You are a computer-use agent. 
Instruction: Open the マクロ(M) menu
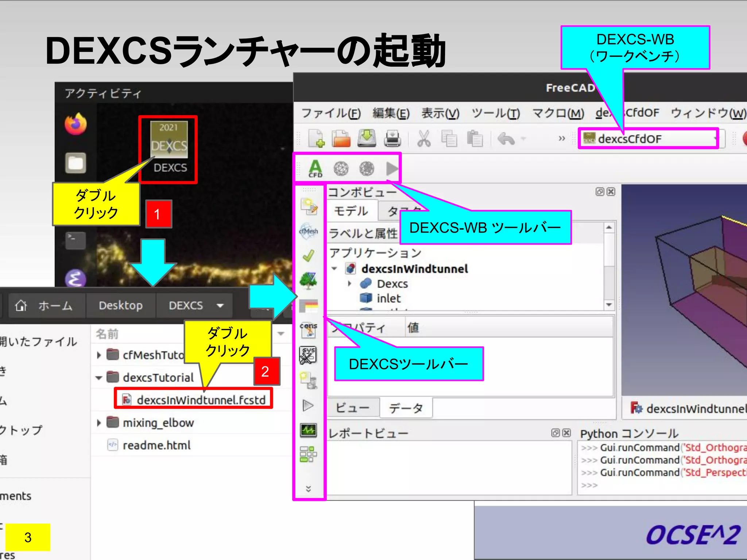point(558,113)
